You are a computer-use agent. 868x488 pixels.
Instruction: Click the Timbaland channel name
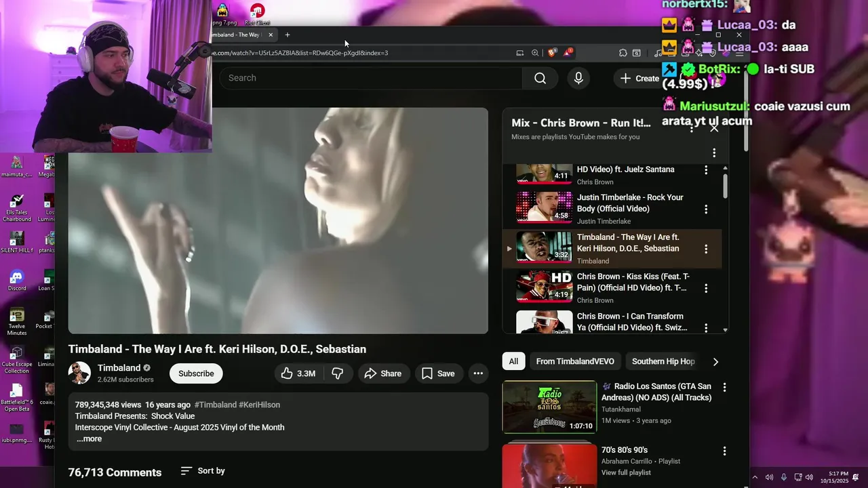click(x=119, y=368)
